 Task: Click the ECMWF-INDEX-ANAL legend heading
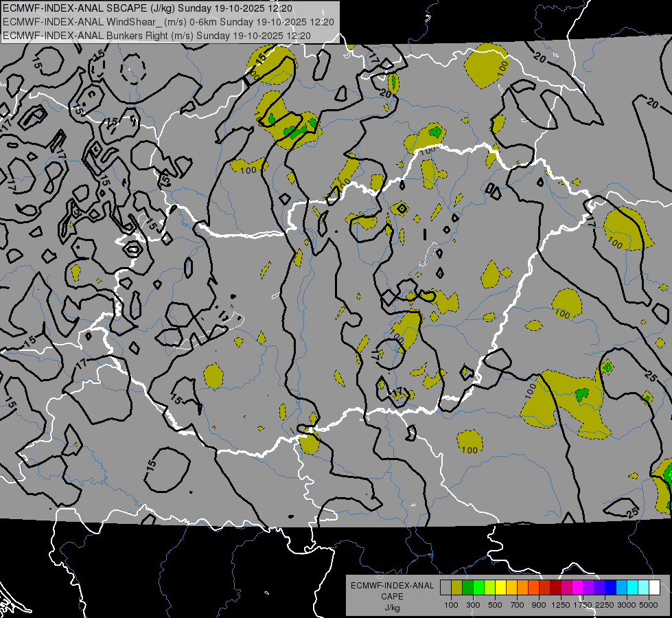(x=392, y=586)
